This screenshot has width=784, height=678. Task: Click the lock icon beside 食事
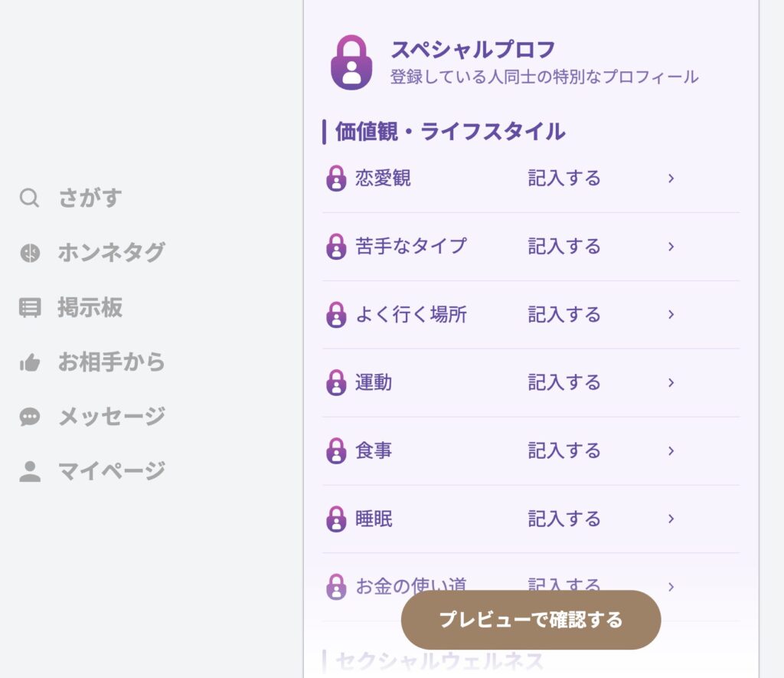click(336, 450)
